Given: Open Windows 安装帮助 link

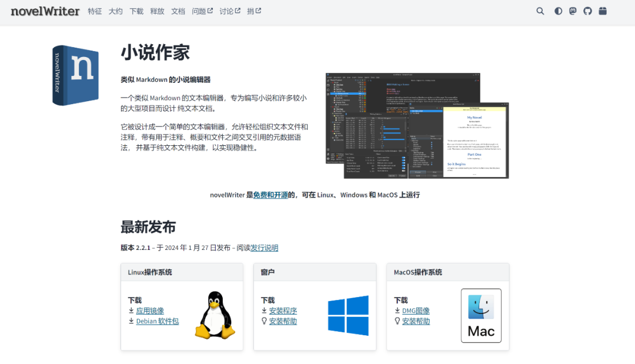Looking at the screenshot, I should (x=283, y=321).
